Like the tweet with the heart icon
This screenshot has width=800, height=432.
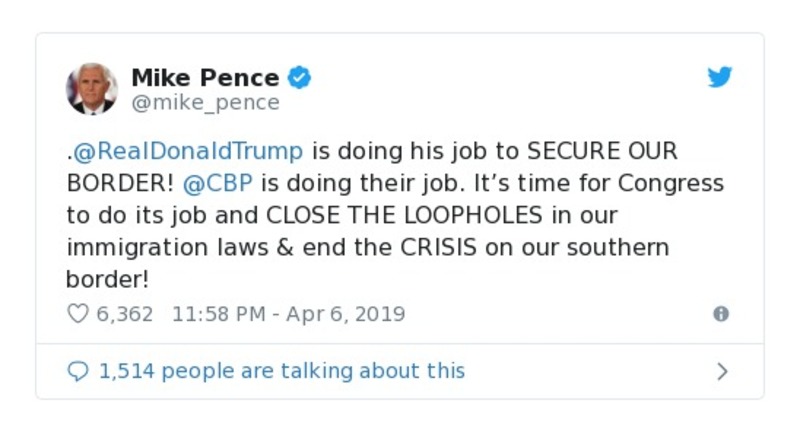(77, 314)
